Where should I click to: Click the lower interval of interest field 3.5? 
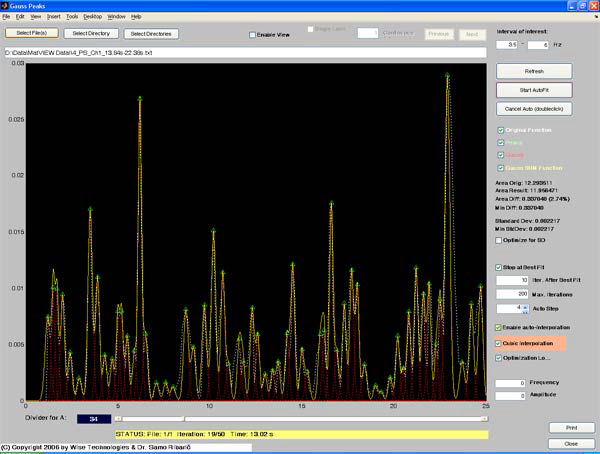coord(507,45)
